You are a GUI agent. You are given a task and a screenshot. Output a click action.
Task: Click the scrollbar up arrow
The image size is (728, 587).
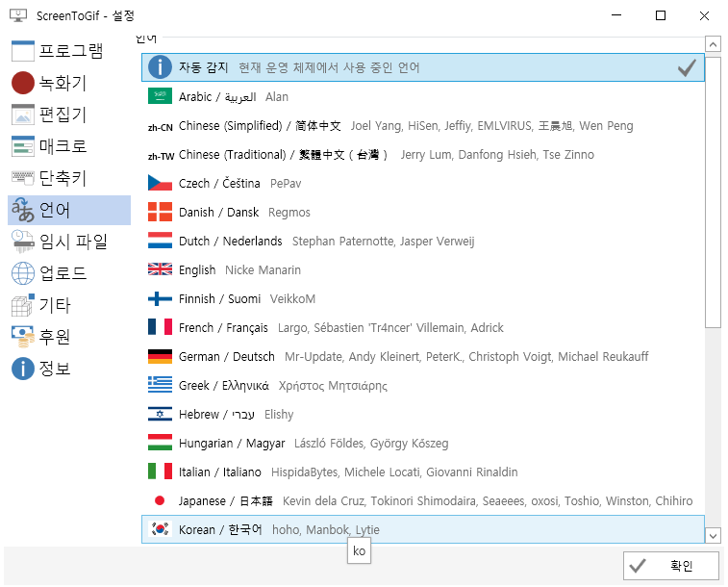pos(713,44)
